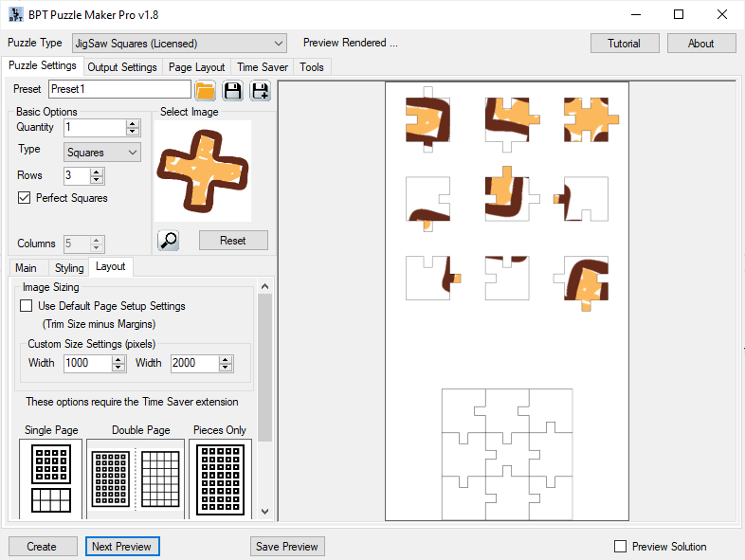Increase the Rows stepper value
745x560 pixels.
(97, 172)
